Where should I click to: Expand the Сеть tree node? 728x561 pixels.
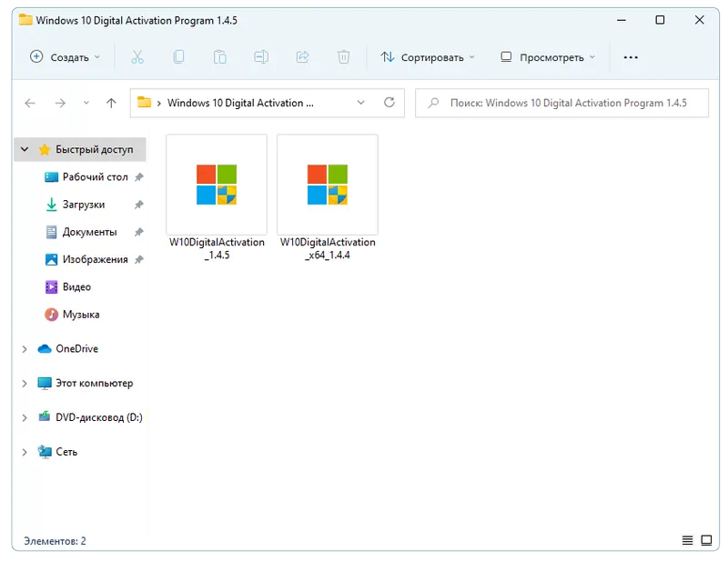pos(25,452)
